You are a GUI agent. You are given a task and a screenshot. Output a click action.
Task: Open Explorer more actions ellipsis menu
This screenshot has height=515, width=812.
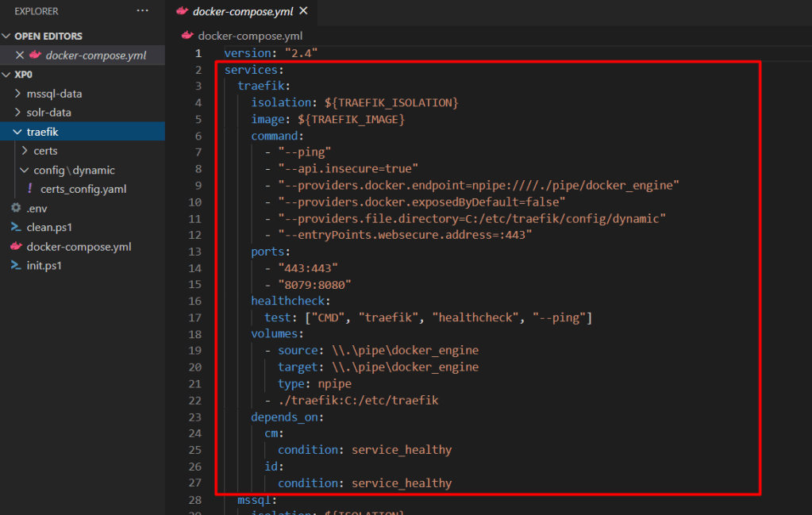click(x=142, y=11)
